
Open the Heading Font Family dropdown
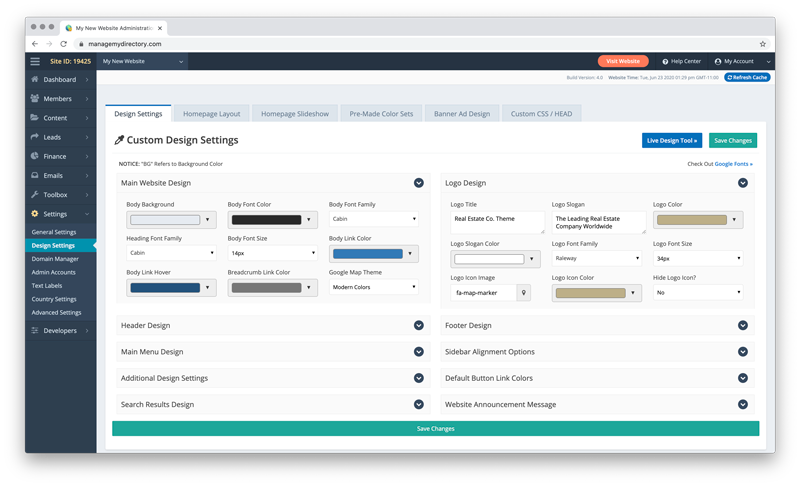(171, 253)
